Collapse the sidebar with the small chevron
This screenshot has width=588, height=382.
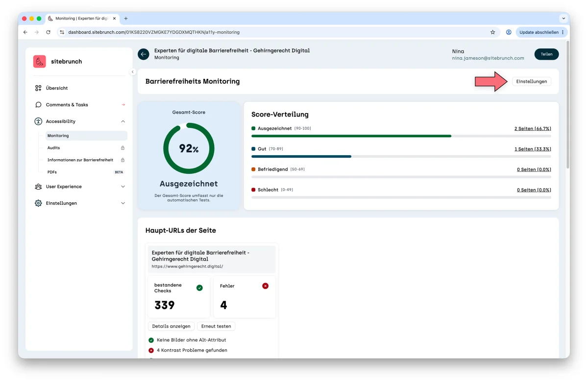pyautogui.click(x=132, y=72)
